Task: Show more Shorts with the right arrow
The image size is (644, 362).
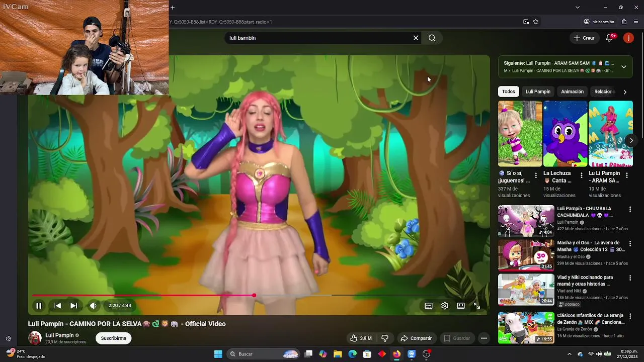Action: point(631,140)
